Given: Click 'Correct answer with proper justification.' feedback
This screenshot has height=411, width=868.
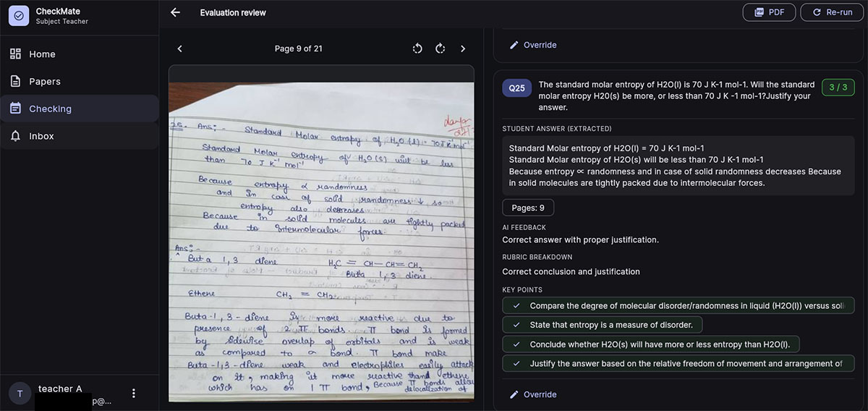Looking at the screenshot, I should (581, 240).
